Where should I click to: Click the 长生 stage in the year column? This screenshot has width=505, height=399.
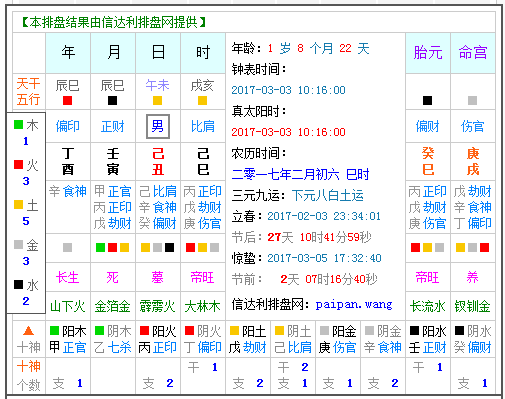pos(67,277)
